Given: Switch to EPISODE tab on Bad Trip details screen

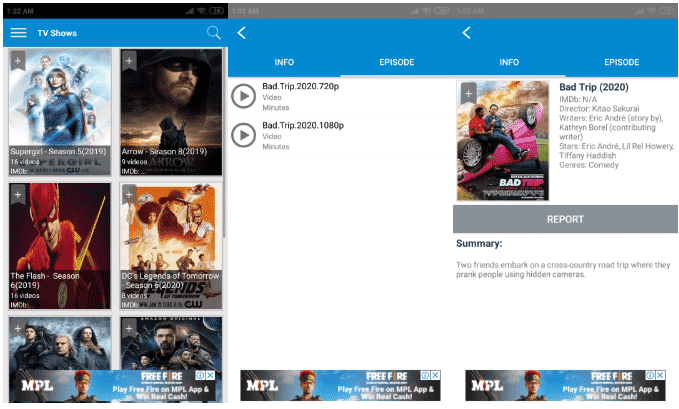Looking at the screenshot, I should (x=621, y=62).
